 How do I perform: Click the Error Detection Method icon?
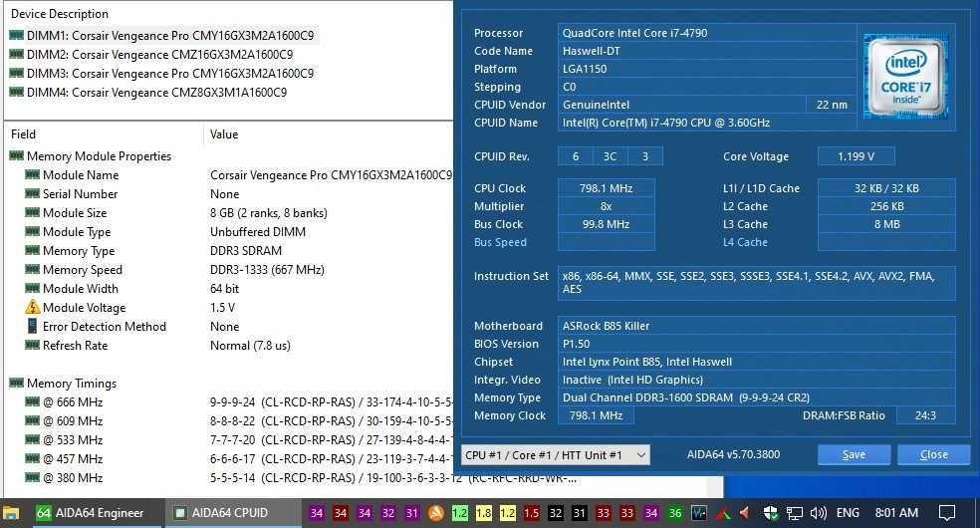pyautogui.click(x=33, y=326)
